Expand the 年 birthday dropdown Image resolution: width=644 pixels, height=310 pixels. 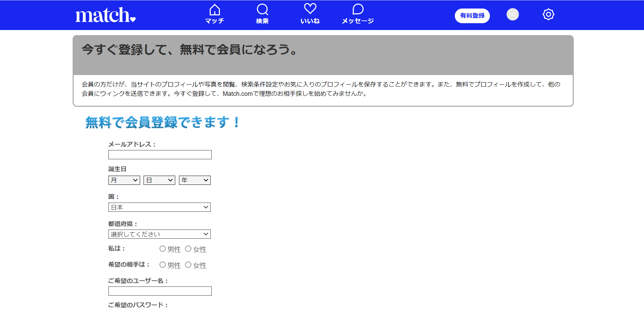coord(195,180)
